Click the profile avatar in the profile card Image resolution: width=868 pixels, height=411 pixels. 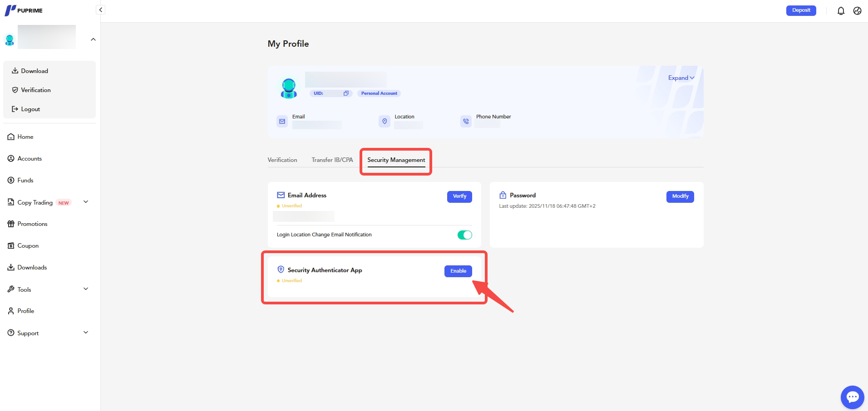coord(289,88)
